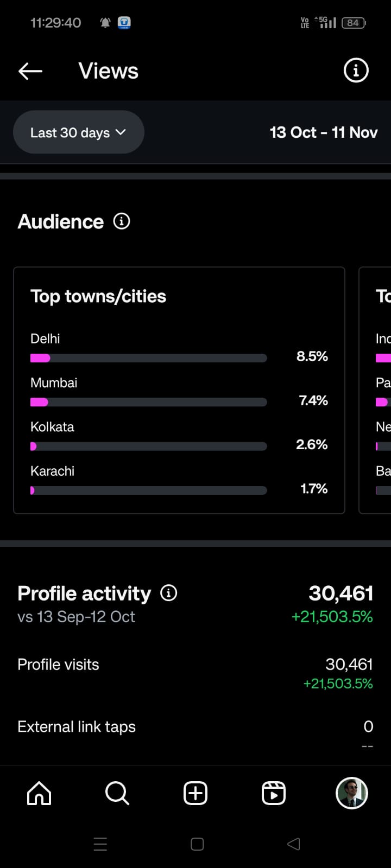Tap the back arrow to leave Views
This screenshot has height=868, width=391.
coord(30,71)
